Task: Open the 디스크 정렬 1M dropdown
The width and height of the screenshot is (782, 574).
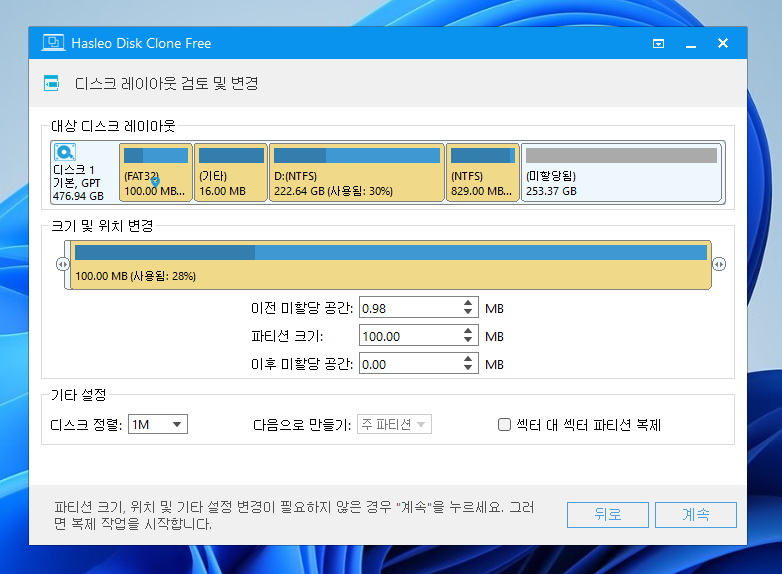Action: [x=158, y=424]
